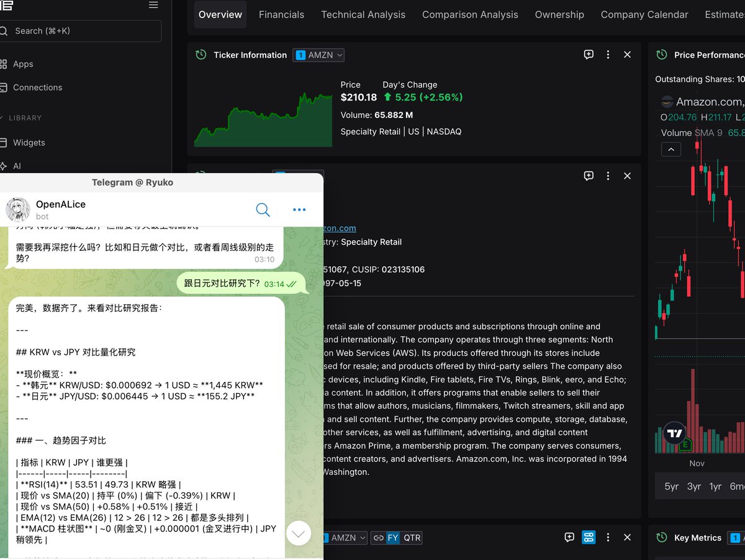Screen dimensions: 745x560
Task: Click the OpenALice avatar in Telegram
Action: point(18,210)
